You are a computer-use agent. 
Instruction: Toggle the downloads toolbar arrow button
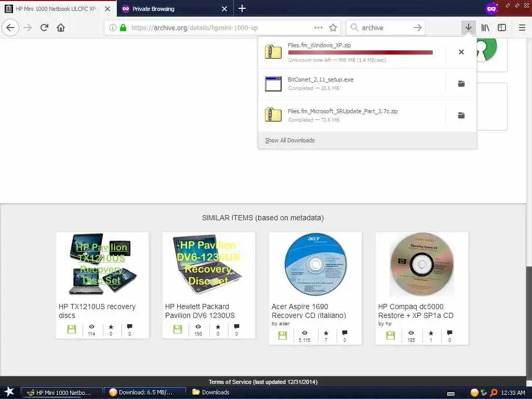click(x=468, y=28)
